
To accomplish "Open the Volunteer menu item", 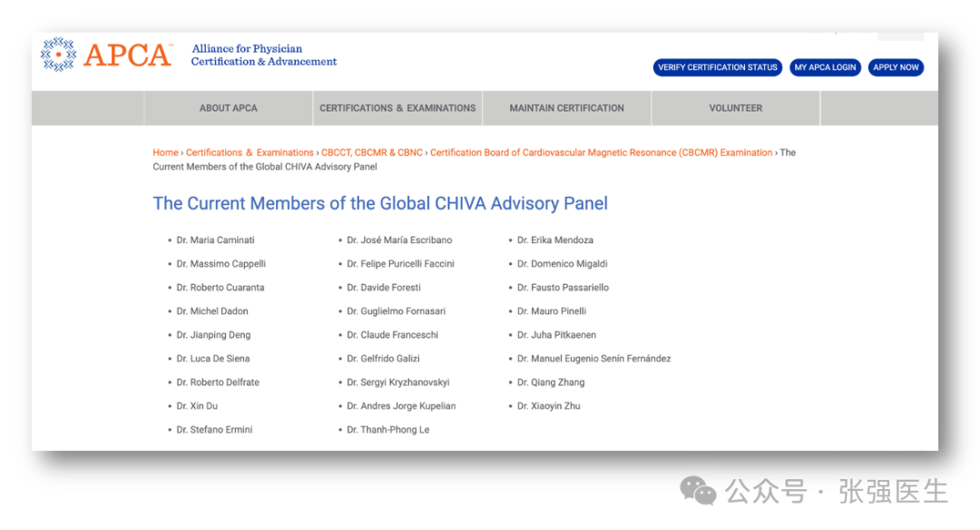I will point(736,108).
